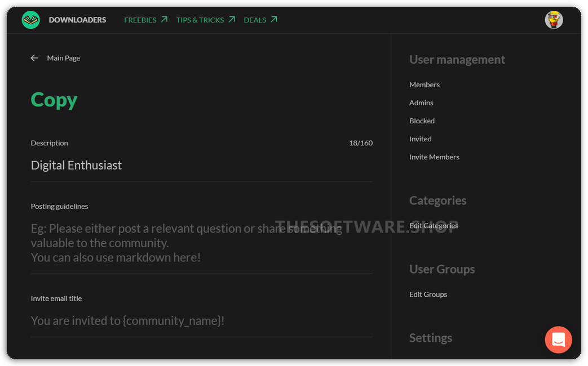Click the back arrow beside Main Page
588x366 pixels.
point(34,58)
